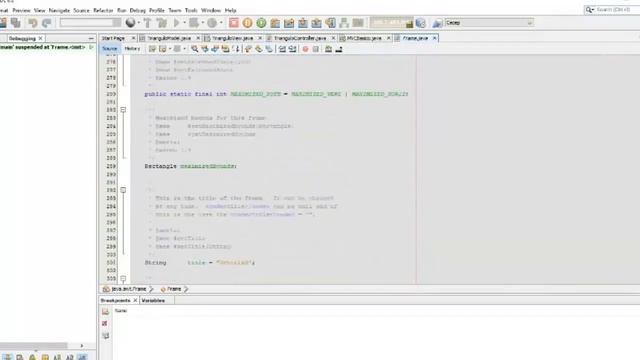
Task: Click the Step Out debug icon
Action: tap(316, 23)
